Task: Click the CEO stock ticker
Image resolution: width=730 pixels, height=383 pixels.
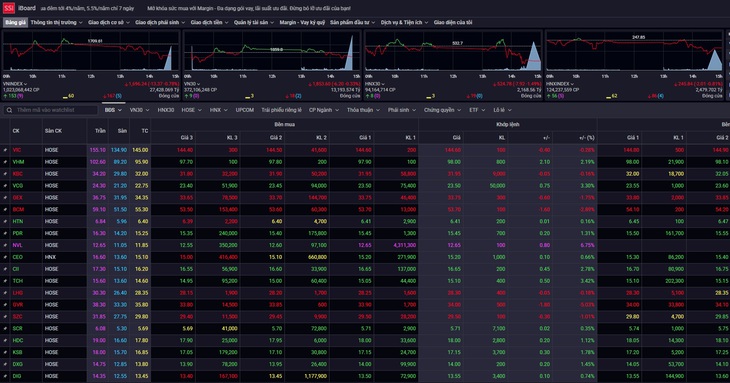Action: point(18,257)
